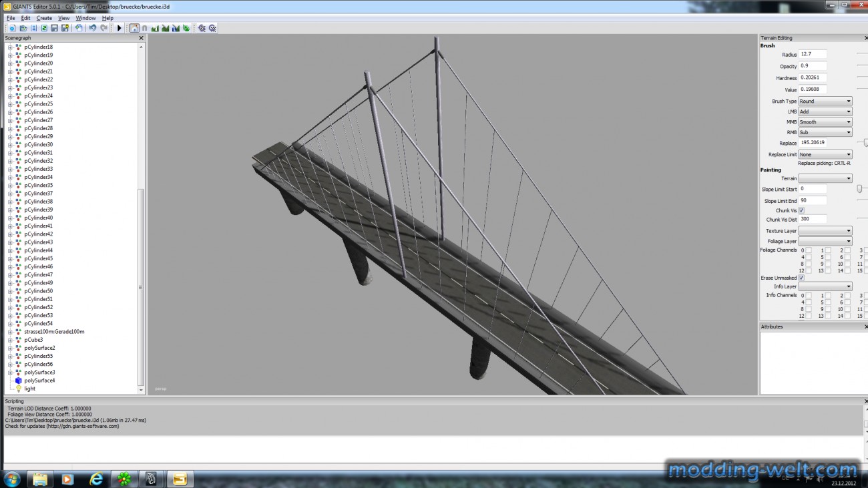Open the Window menu
The width and height of the screenshot is (868, 488).
pyautogui.click(x=85, y=18)
